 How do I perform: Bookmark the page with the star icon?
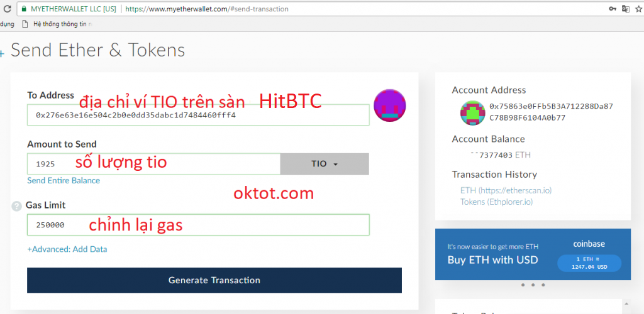tap(639, 9)
